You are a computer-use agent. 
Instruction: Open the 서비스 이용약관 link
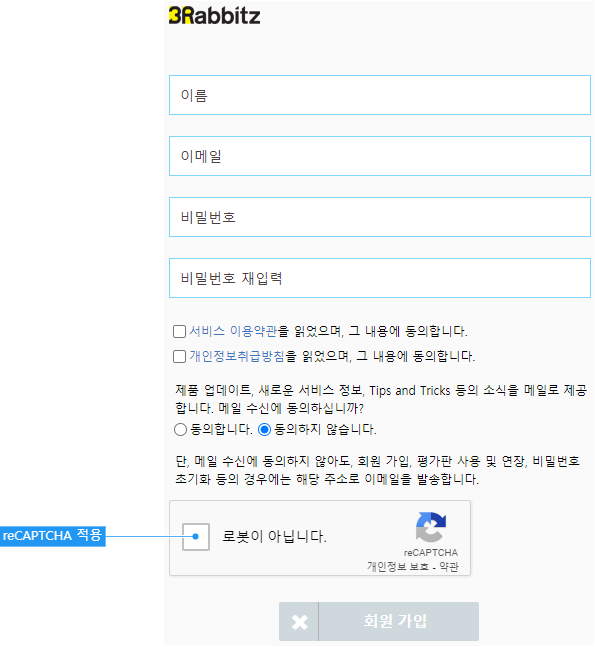pyautogui.click(x=234, y=331)
